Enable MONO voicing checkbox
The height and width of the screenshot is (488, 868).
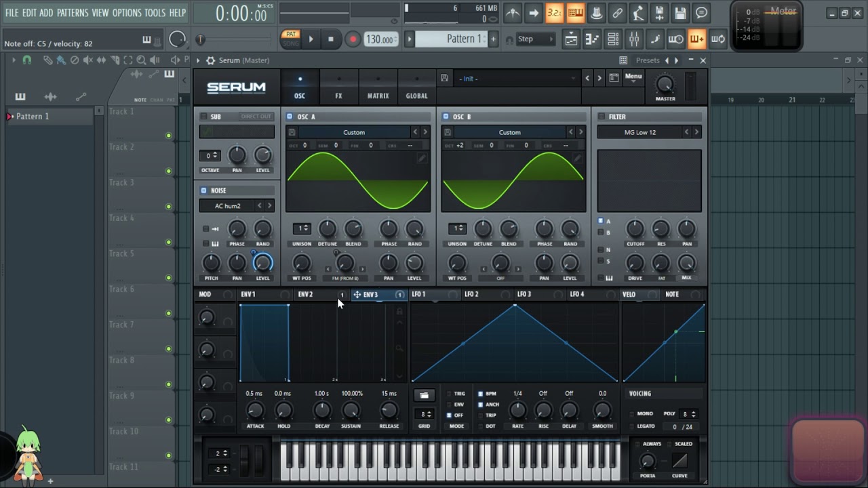(632, 414)
